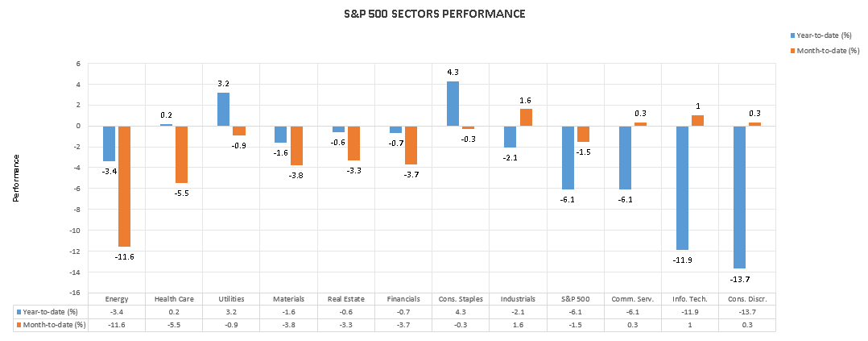This screenshot has width=868, height=341.
Task: Click the -13.7 cell in the data table
Action: tap(747, 311)
